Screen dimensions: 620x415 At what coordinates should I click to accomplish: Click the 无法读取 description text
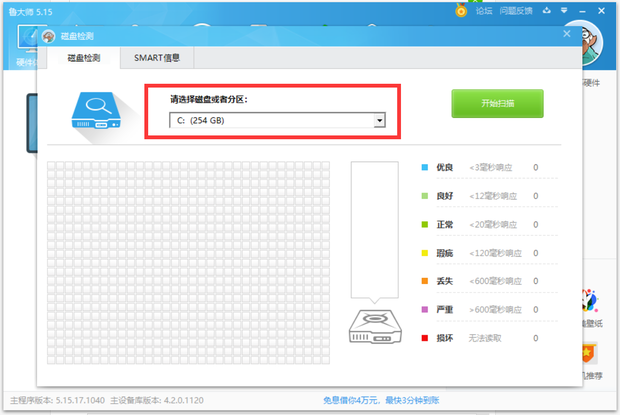coord(485,338)
